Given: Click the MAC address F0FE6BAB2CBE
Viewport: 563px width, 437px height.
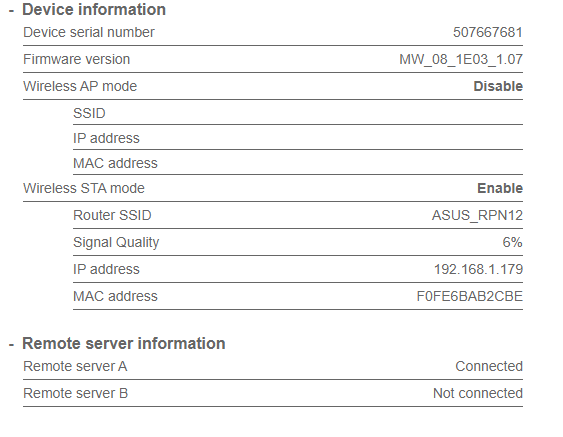Looking at the screenshot, I should [x=470, y=296].
